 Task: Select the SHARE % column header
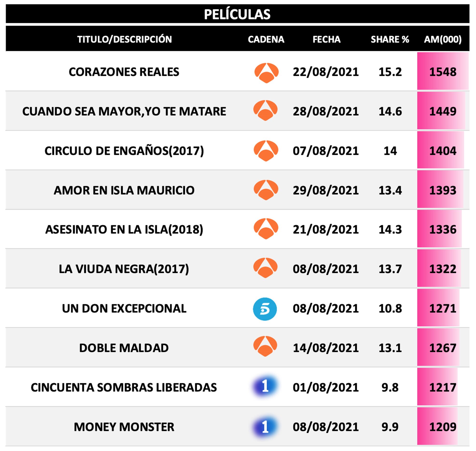coord(390,39)
